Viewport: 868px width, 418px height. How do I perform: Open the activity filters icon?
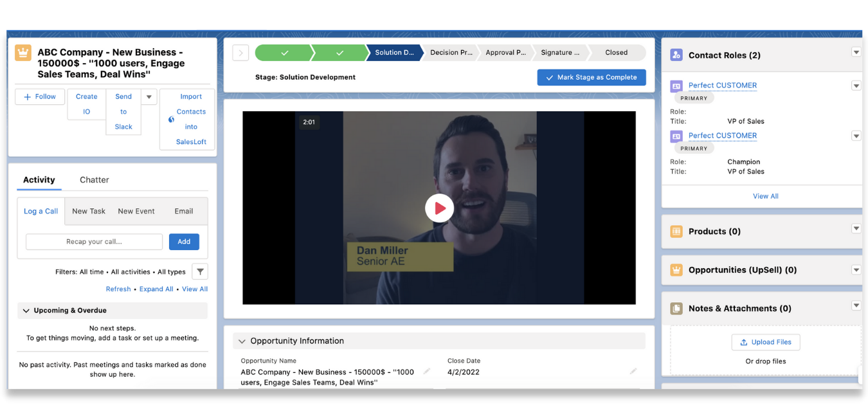[199, 271]
